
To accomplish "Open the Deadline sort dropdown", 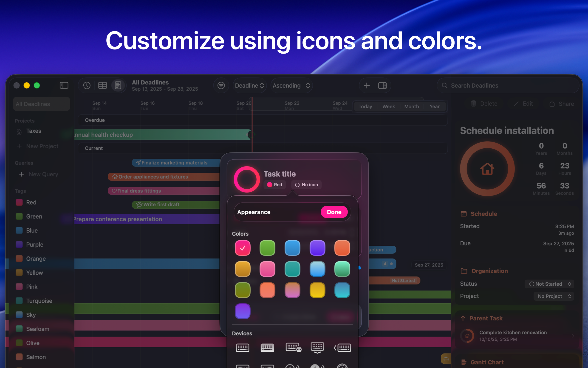I will [249, 85].
